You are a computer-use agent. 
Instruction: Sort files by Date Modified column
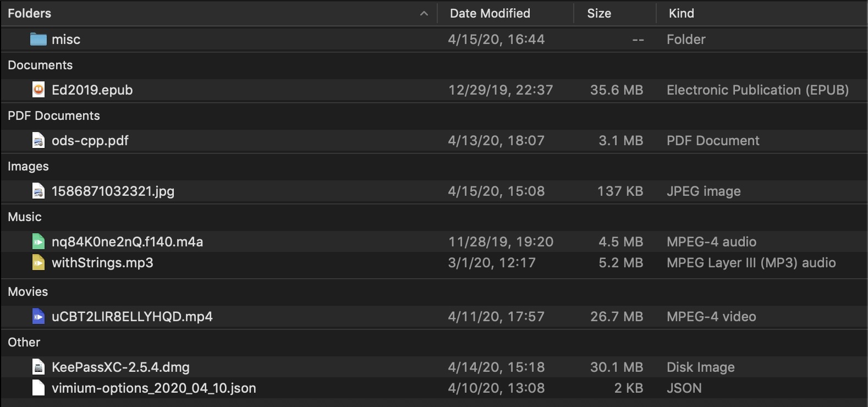pyautogui.click(x=490, y=13)
